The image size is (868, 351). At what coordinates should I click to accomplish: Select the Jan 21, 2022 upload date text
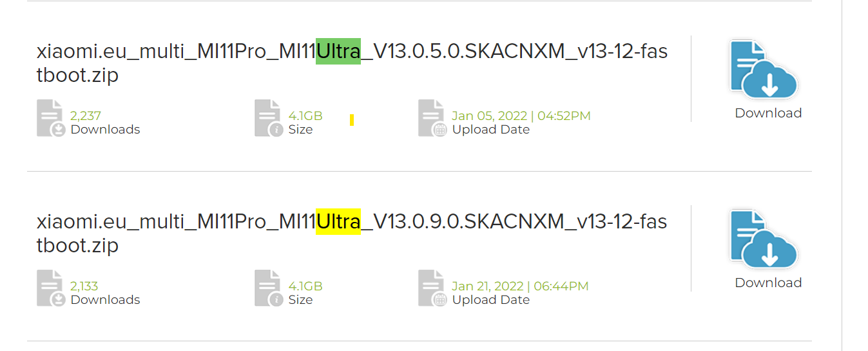(520, 286)
